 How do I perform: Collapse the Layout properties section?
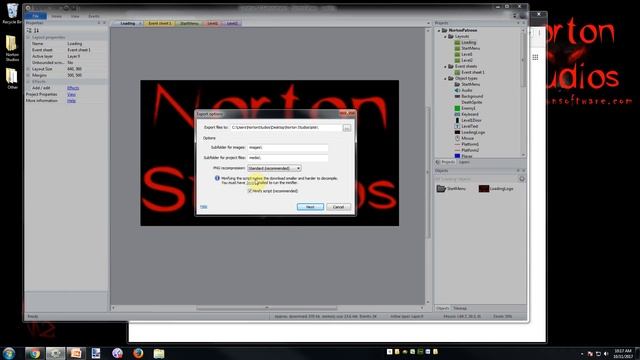click(x=29, y=38)
